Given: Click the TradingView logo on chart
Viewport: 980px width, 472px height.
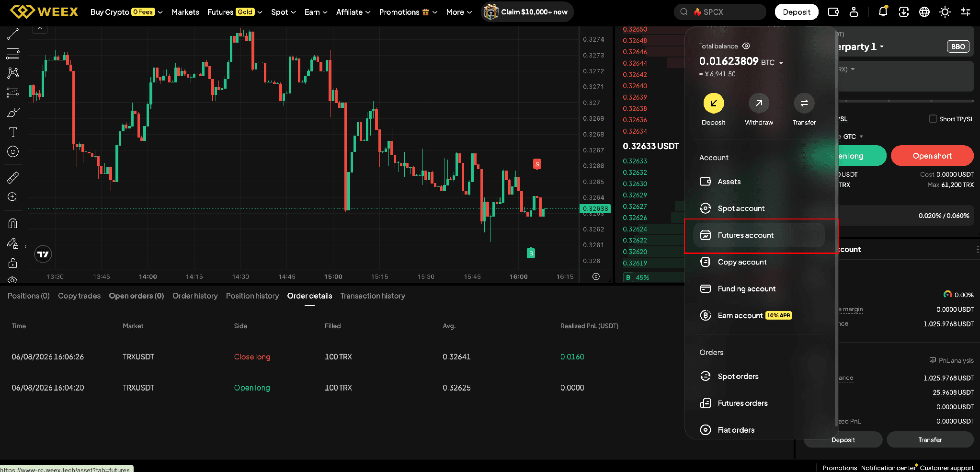Looking at the screenshot, I should pos(43,254).
